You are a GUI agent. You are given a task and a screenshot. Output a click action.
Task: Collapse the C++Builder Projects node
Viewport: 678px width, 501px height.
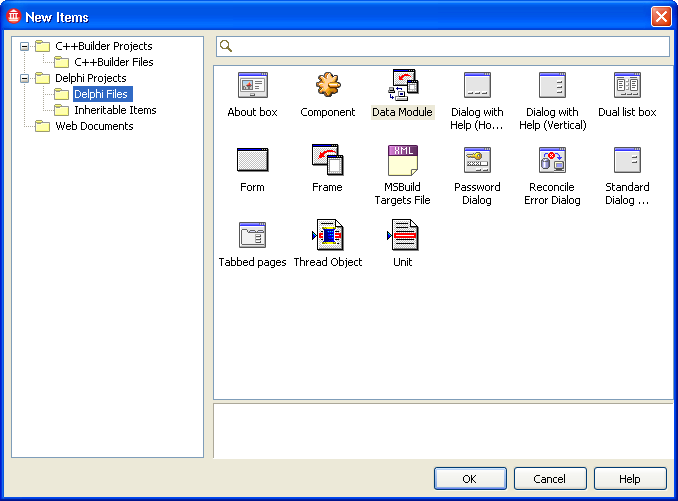pos(25,46)
